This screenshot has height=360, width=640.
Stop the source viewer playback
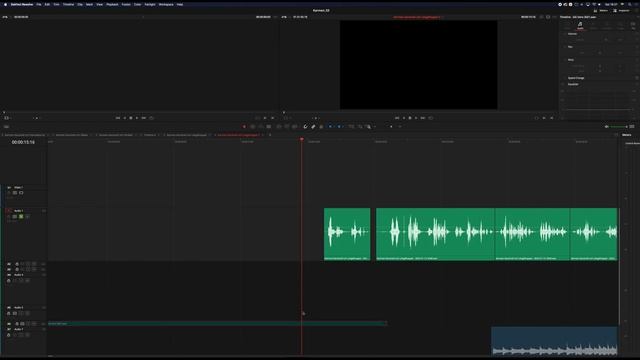pos(131,118)
